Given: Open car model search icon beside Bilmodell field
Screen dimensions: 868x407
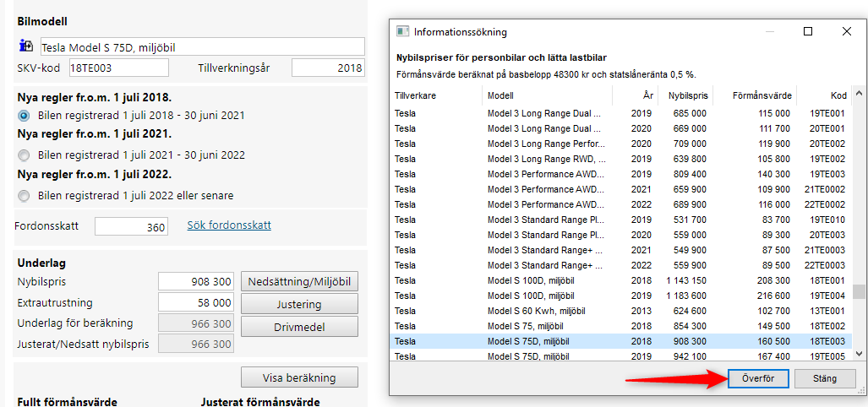Looking at the screenshot, I should click(26, 46).
